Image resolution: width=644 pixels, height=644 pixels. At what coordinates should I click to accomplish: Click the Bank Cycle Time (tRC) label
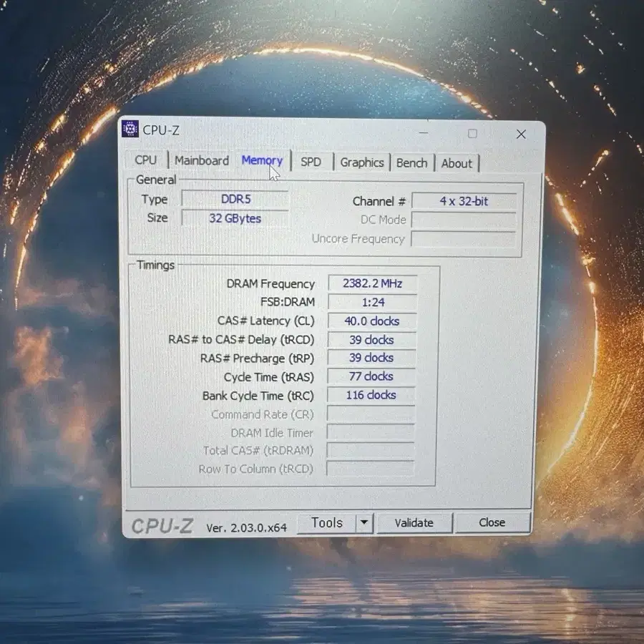(x=258, y=396)
